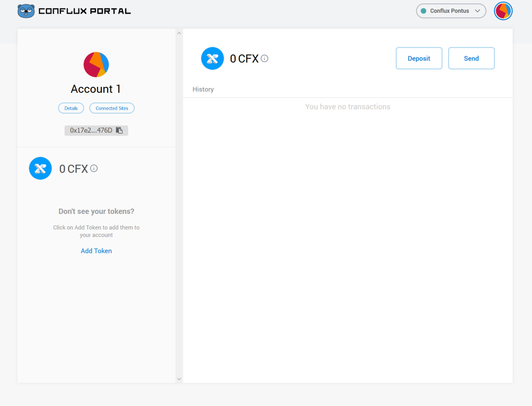Select the History tab
This screenshot has width=532, height=406.
(x=203, y=89)
